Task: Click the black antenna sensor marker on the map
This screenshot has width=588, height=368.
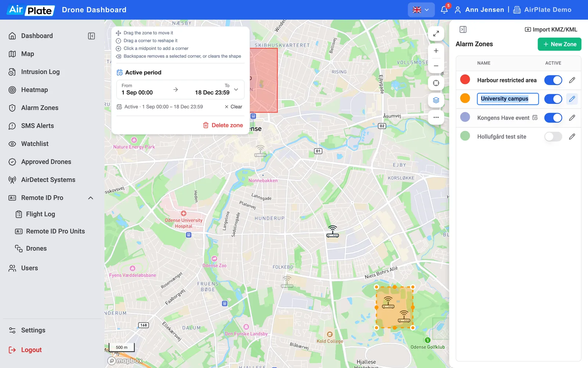Action: coord(333,231)
